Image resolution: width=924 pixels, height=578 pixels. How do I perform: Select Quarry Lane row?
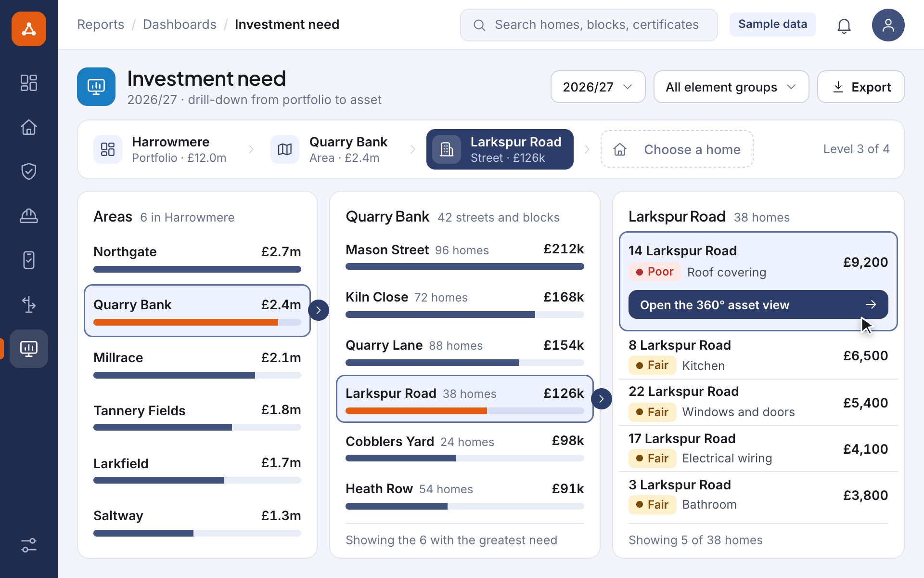click(465, 352)
